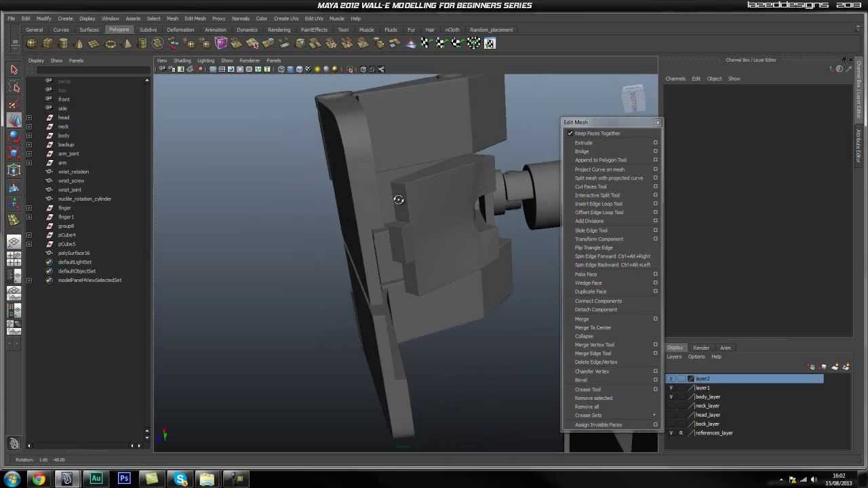
Task: Activate the Scale tool in toolbox
Action: (14, 152)
